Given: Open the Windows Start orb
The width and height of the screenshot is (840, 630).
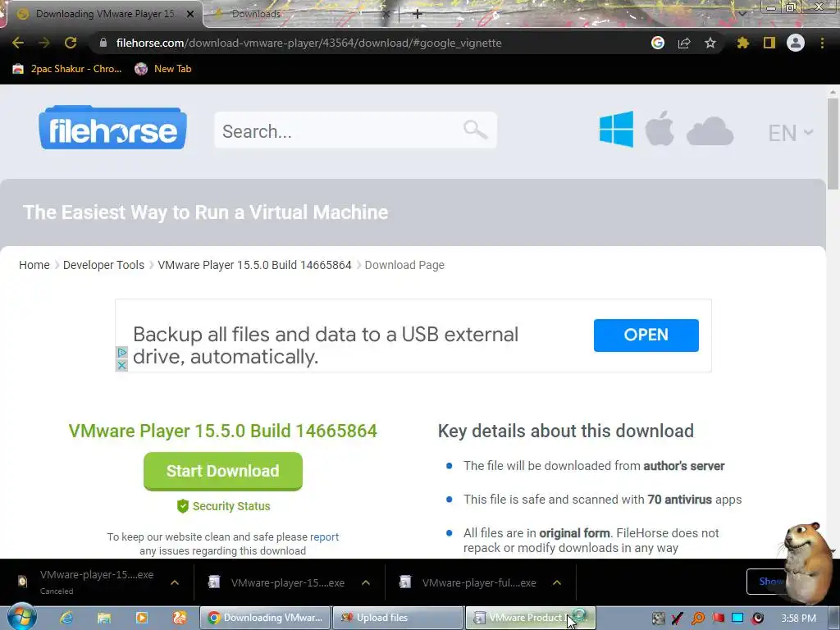Looking at the screenshot, I should click(22, 617).
